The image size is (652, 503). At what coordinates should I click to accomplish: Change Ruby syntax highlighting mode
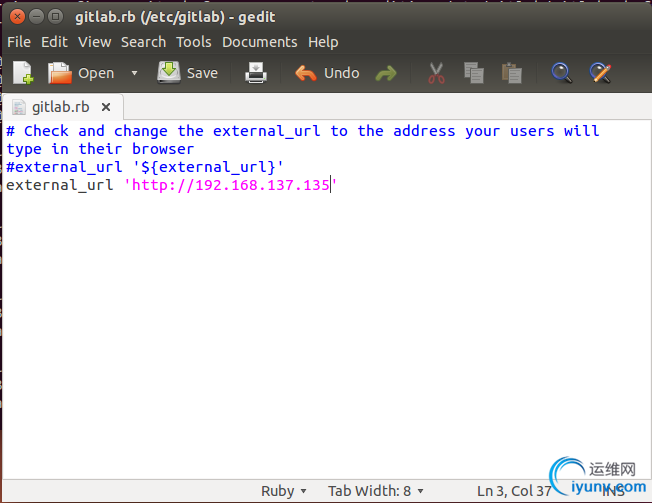coord(283,491)
